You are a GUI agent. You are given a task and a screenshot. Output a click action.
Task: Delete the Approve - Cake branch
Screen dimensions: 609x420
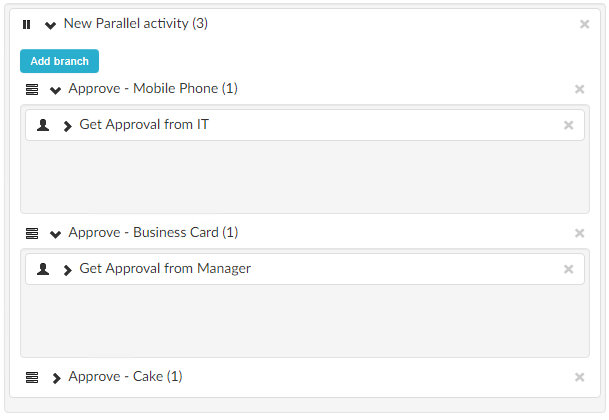point(579,377)
